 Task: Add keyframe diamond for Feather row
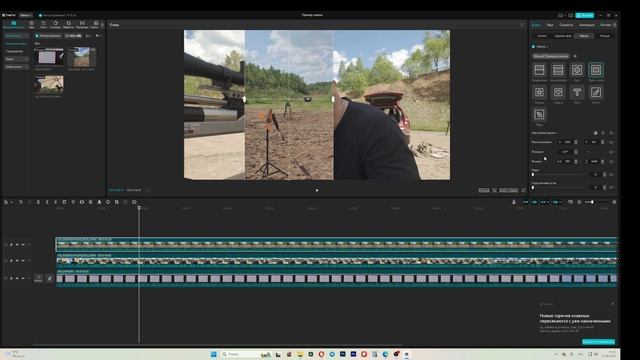611,175
